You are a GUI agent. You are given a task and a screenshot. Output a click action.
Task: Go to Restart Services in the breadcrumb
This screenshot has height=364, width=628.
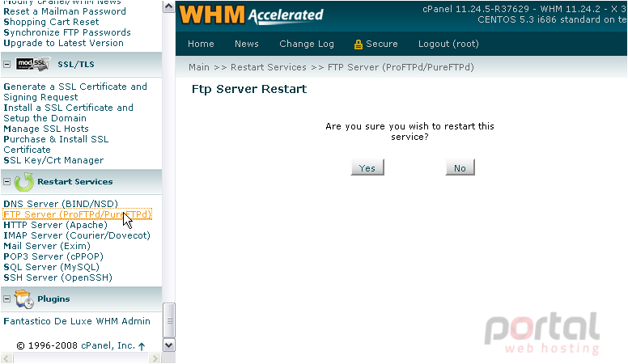pyautogui.click(x=269, y=67)
